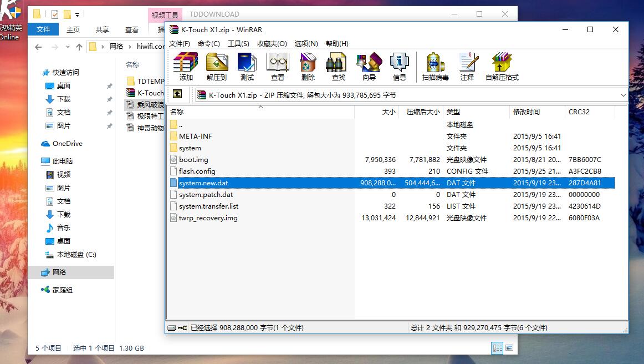Switch to the 主页 ribbon tab
The width and height of the screenshot is (644, 364).
[x=73, y=30]
